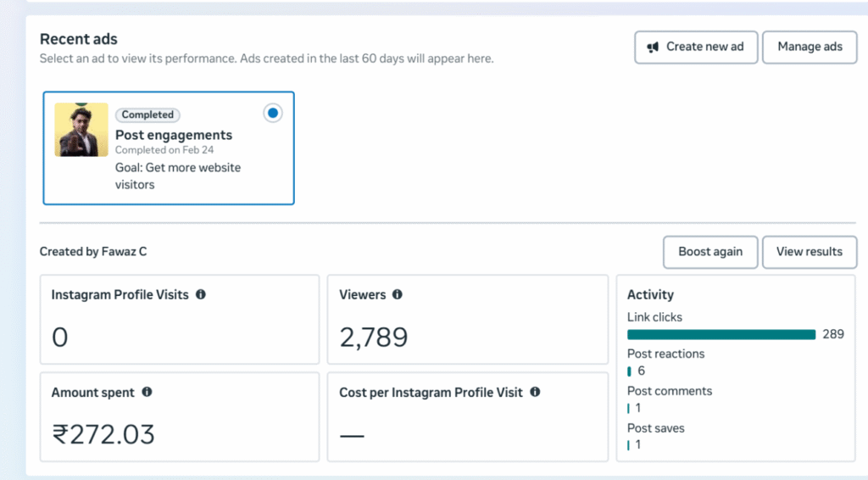The image size is (868, 480).
Task: Click the Link clicks progress bar
Action: [x=721, y=334]
